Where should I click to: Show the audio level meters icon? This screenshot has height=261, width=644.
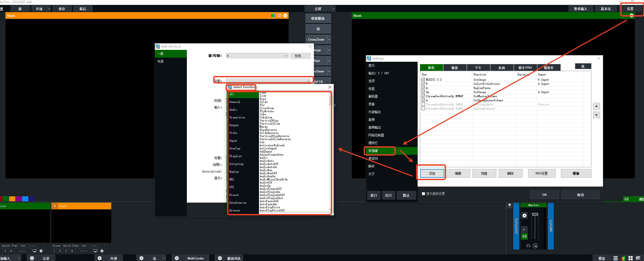click(623, 258)
